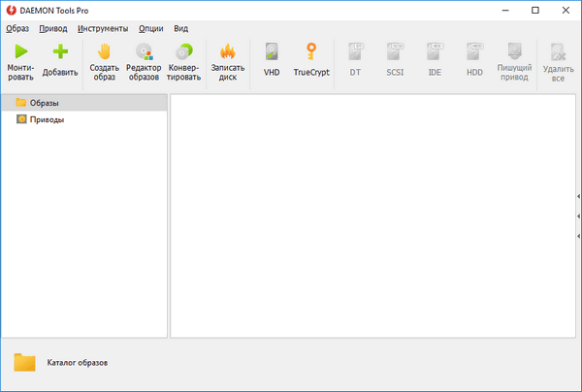Open the Привод menu

[53, 28]
